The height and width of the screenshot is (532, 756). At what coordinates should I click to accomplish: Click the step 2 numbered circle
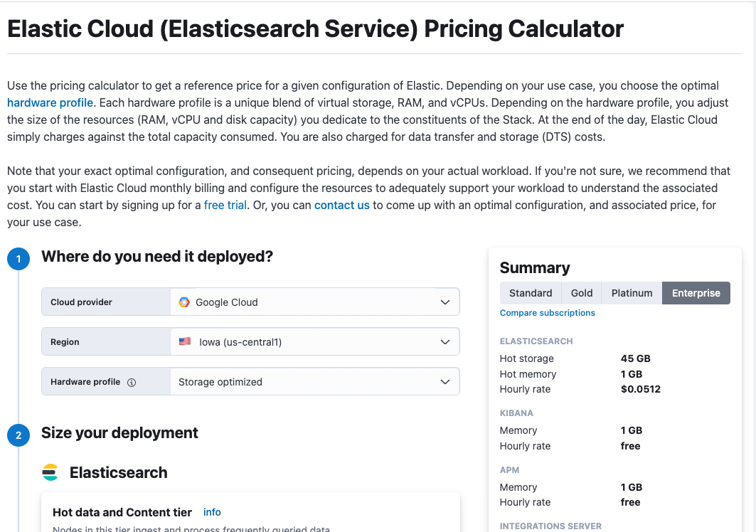click(18, 435)
